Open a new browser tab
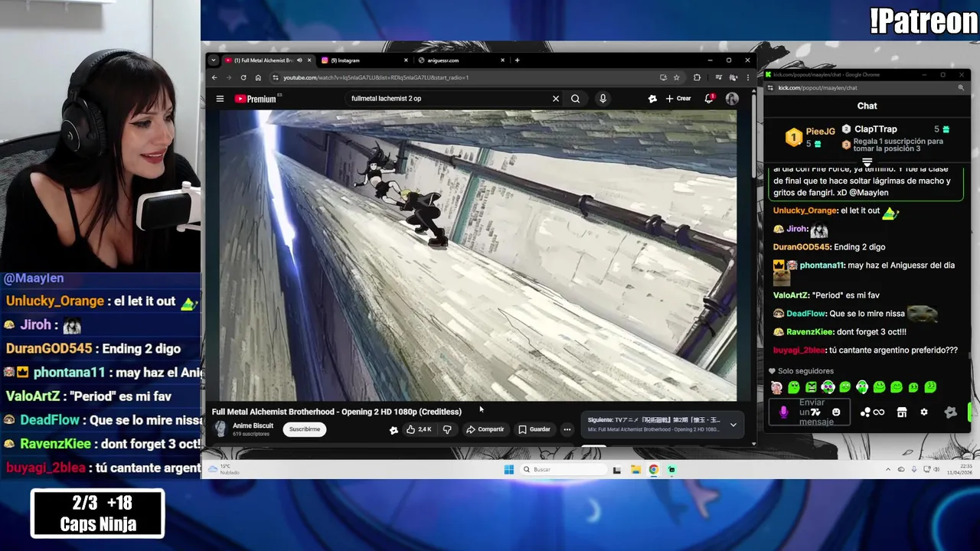Image resolution: width=980 pixels, height=551 pixels. click(517, 60)
